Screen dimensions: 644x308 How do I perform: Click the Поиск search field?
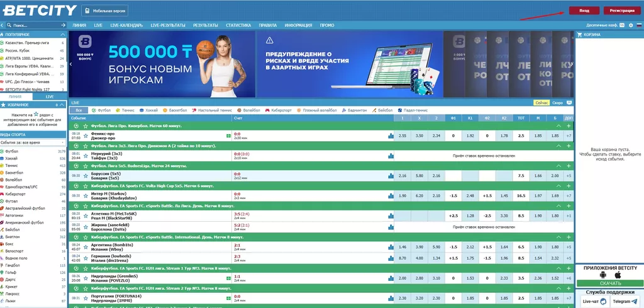(x=36, y=25)
